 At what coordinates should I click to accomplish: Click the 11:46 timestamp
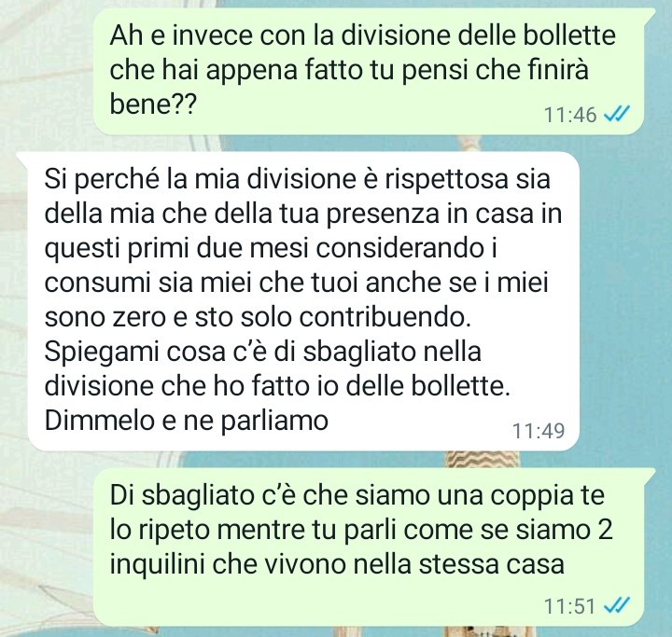point(570,115)
